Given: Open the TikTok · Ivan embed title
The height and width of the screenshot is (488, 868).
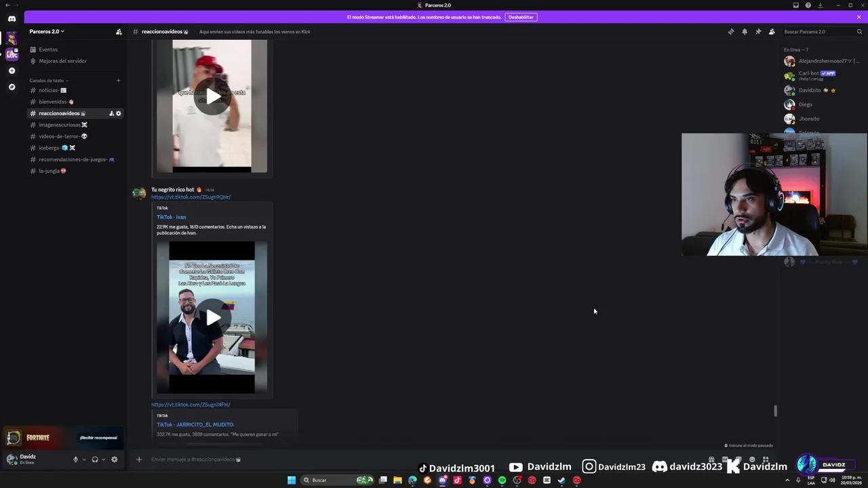Looking at the screenshot, I should [x=171, y=217].
